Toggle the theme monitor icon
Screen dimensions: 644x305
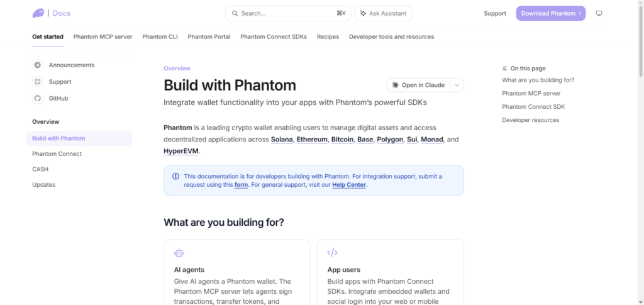[x=599, y=13]
